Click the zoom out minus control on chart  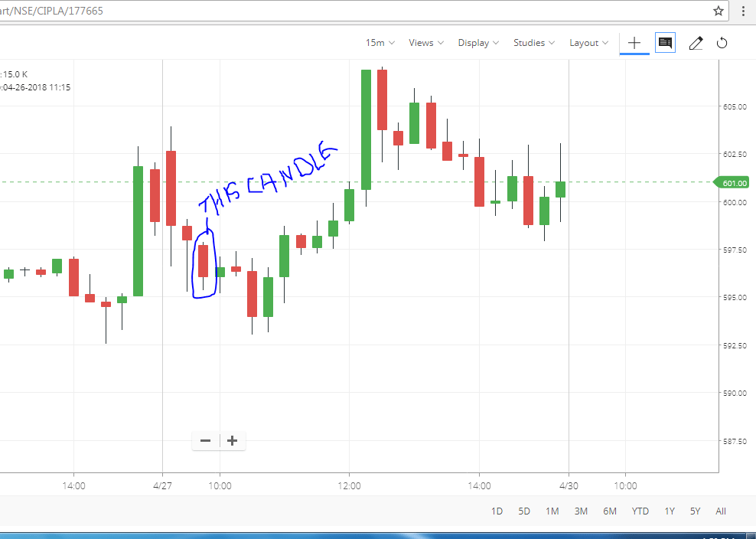205,440
